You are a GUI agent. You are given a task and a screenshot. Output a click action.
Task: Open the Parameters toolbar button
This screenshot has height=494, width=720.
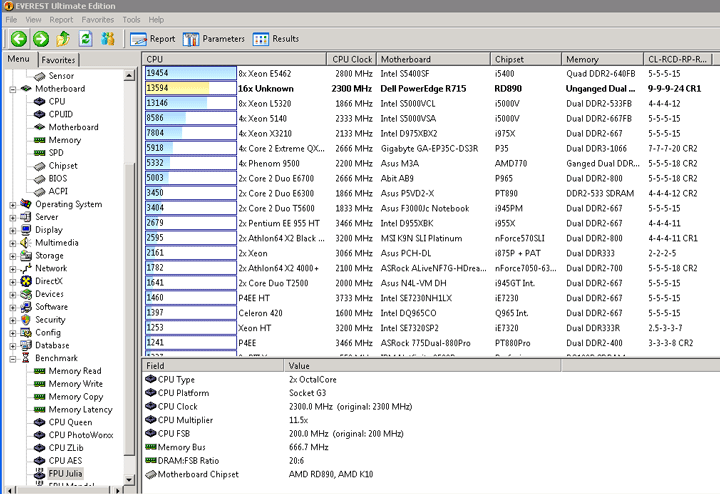click(214, 39)
